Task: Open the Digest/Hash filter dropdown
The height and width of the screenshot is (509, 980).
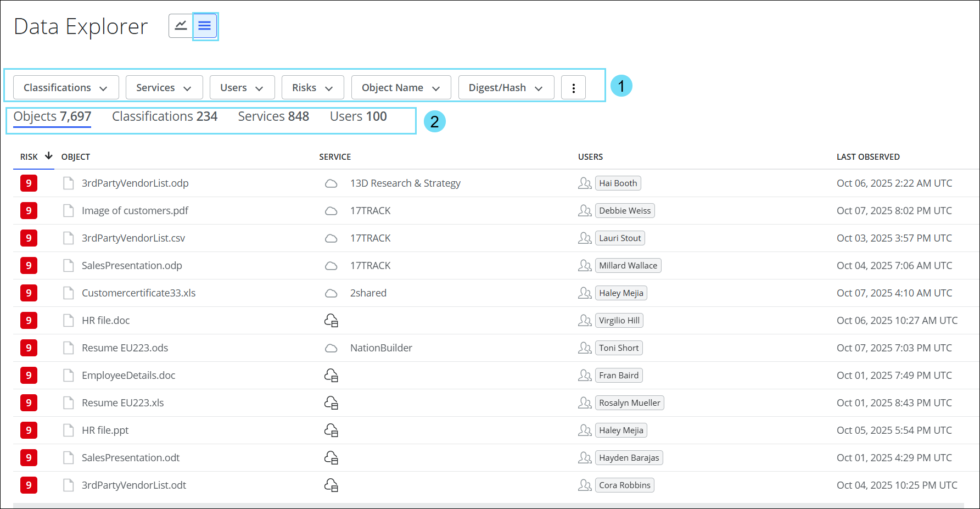Action: click(x=505, y=87)
